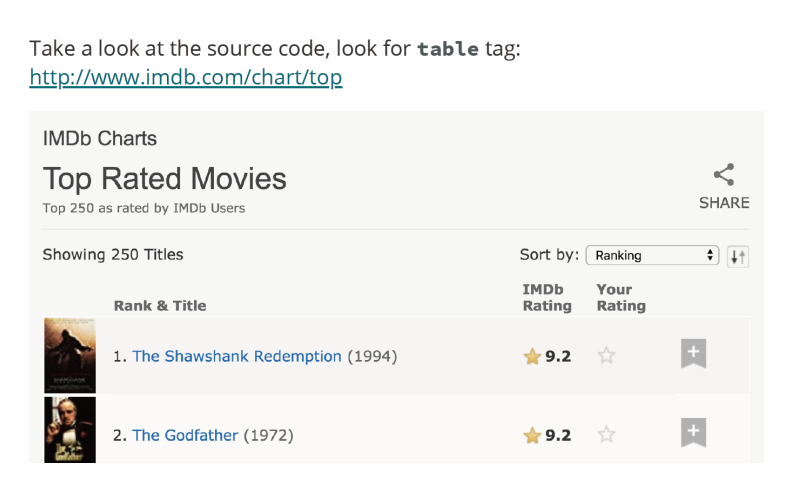The height and width of the screenshot is (504, 806).
Task: Click the Your Rating column header
Action: (x=621, y=298)
